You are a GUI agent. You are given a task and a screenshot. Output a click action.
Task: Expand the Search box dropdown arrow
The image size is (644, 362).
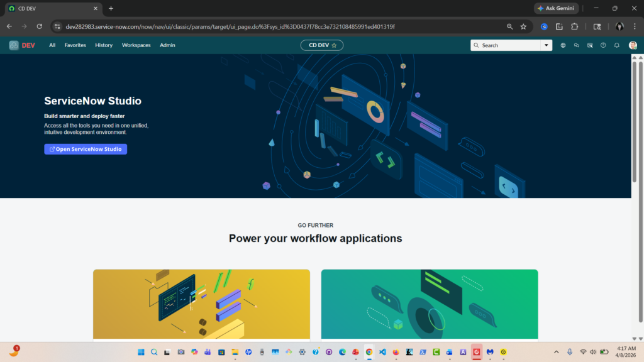tap(546, 45)
